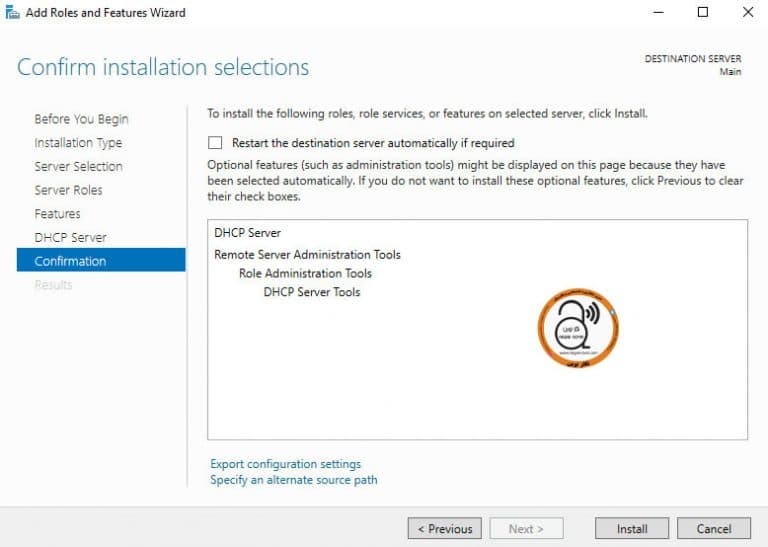This screenshot has height=547, width=768.
Task: Open the Installation Type step
Action: click(x=78, y=143)
